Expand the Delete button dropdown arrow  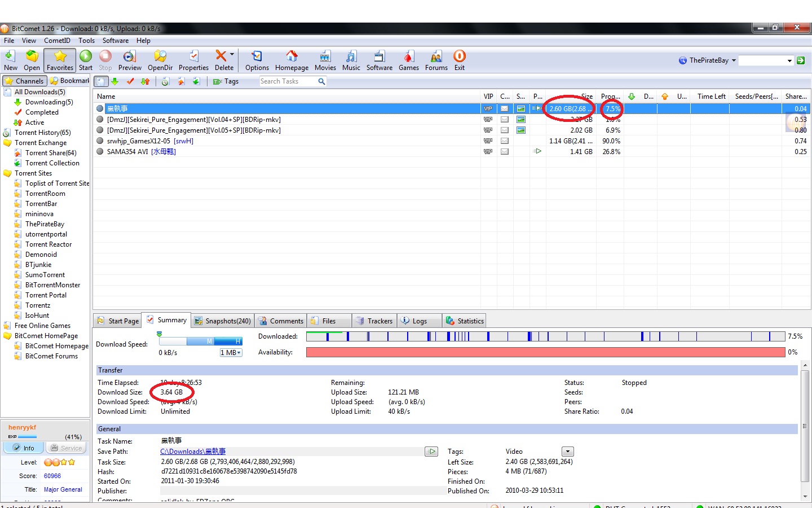point(232,55)
